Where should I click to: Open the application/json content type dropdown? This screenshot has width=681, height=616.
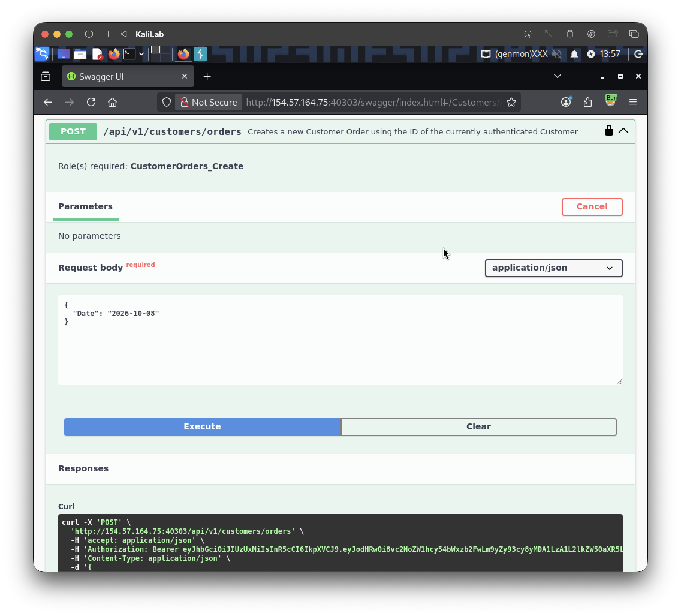coord(553,268)
